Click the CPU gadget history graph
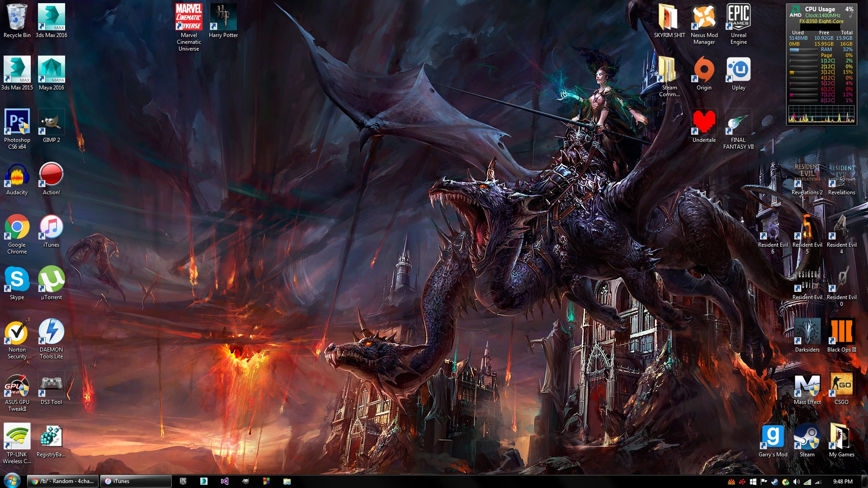The image size is (868, 488). 821,114
